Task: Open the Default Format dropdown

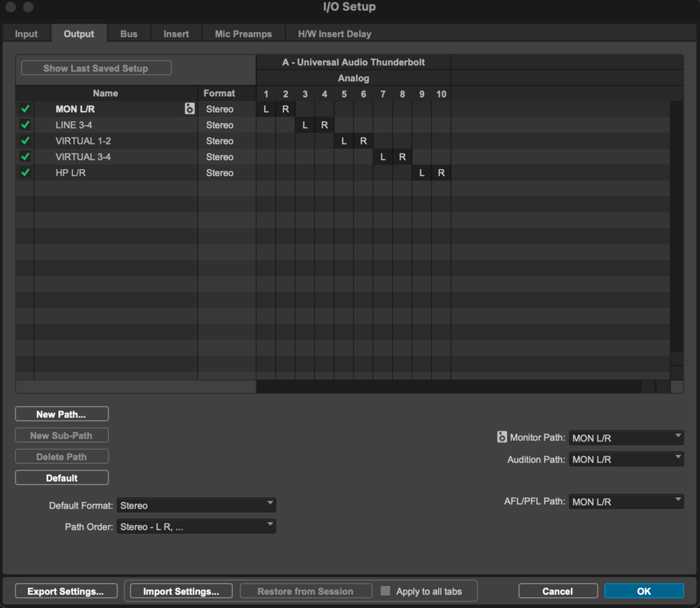Action: point(196,505)
